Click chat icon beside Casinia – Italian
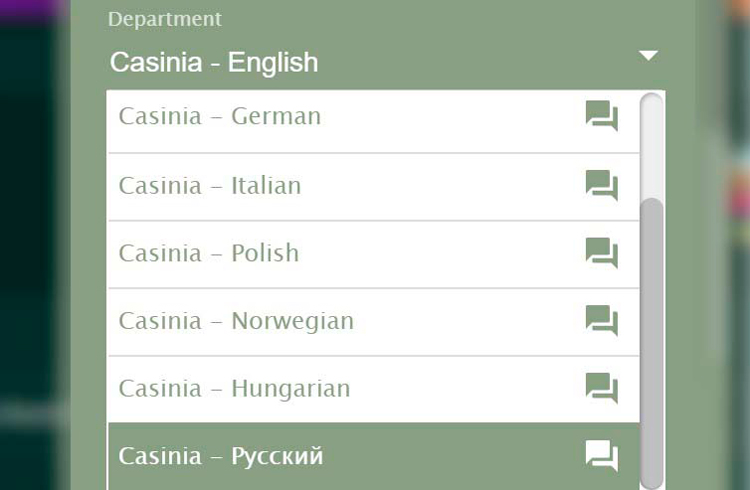The height and width of the screenshot is (490, 750). click(x=601, y=186)
